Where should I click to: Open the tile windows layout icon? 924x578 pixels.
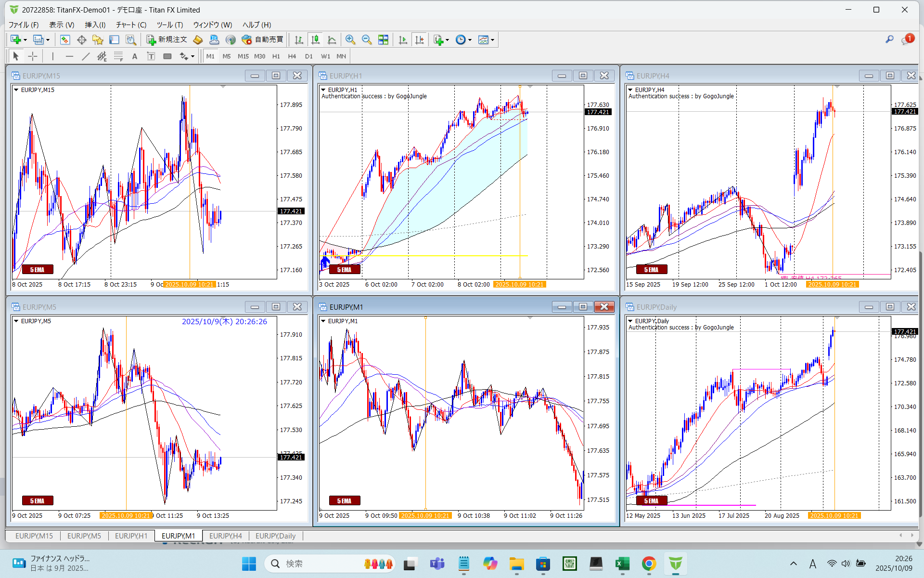click(x=383, y=40)
